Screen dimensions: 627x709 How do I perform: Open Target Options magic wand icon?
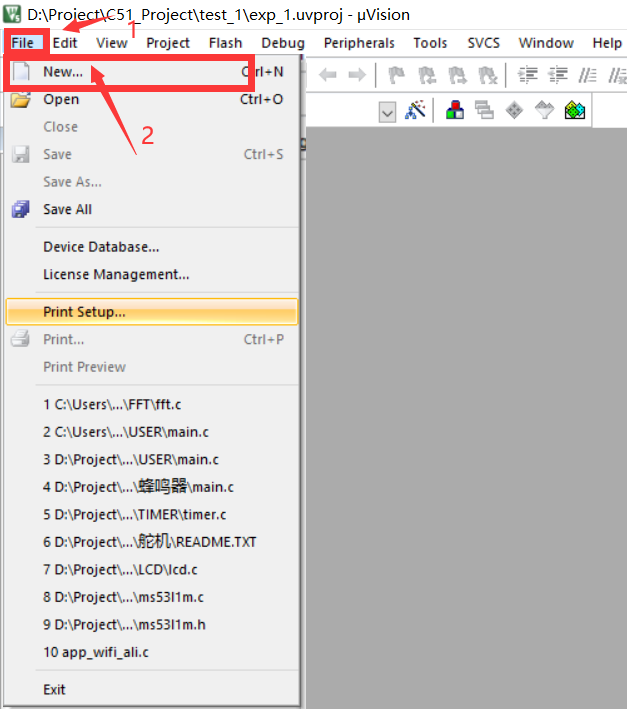click(x=415, y=110)
